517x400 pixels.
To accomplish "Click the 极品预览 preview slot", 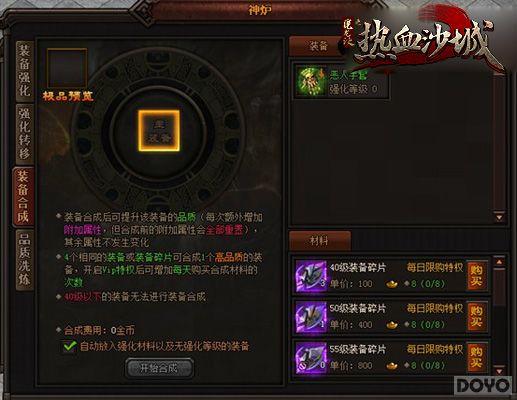I will 67,69.
